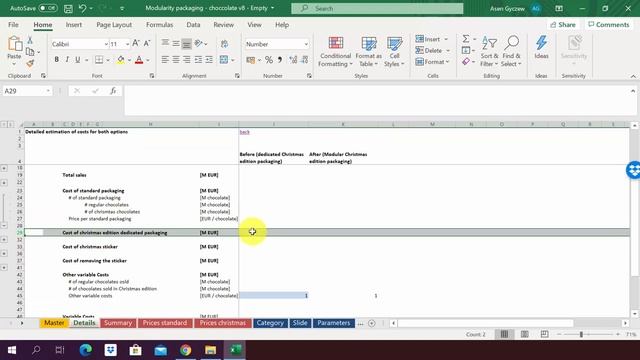Switch to the Data tab
The height and width of the screenshot is (360, 640).
click(193, 25)
